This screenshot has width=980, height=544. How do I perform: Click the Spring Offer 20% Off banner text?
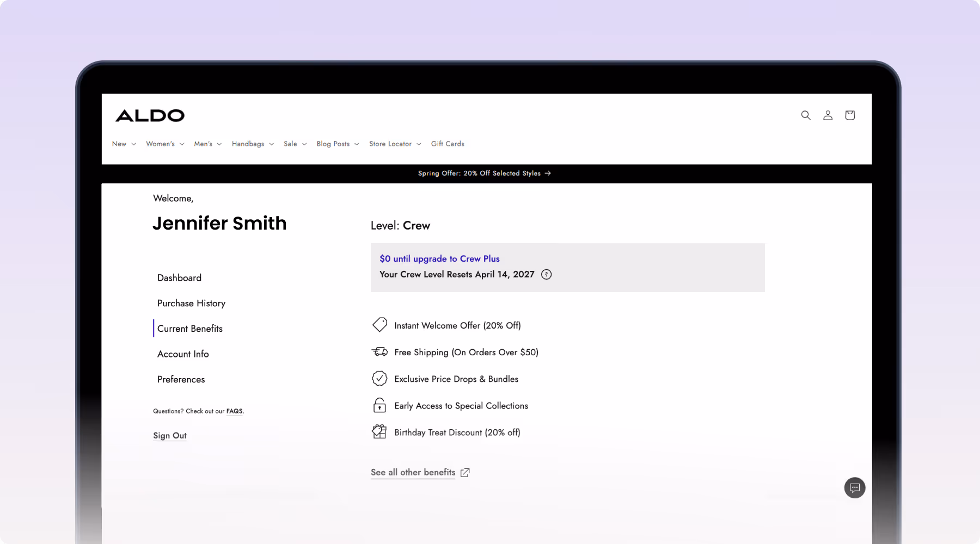coord(479,174)
